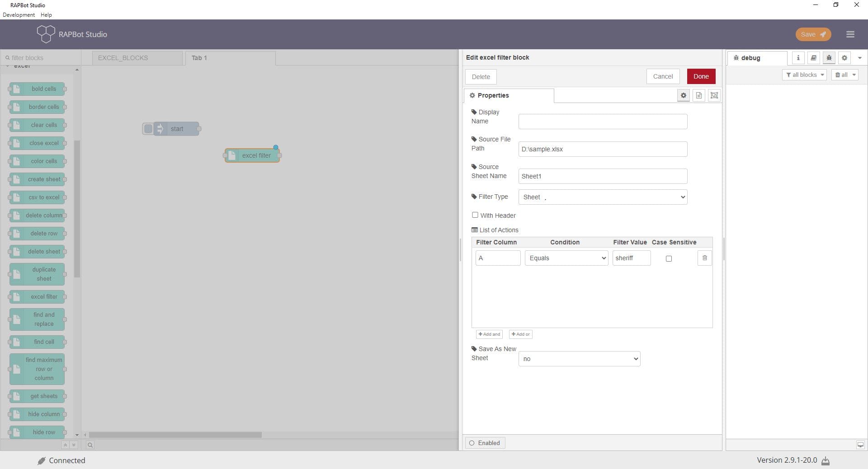Open the node appearance icon
The image size is (868, 469).
pos(714,95)
